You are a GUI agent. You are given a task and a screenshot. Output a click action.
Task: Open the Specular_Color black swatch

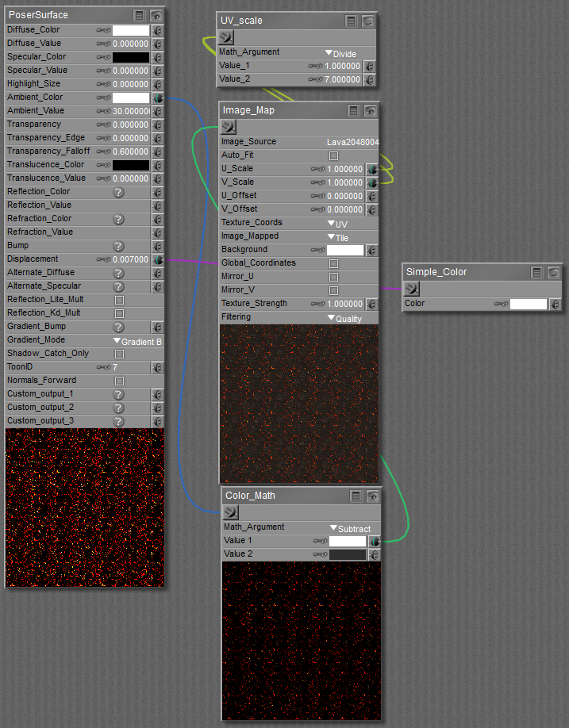(x=130, y=57)
